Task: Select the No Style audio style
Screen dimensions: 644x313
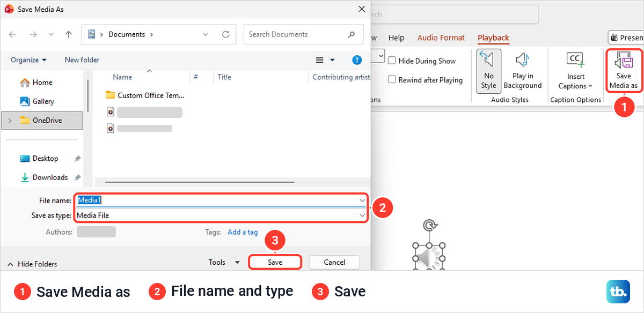Action: (x=488, y=70)
